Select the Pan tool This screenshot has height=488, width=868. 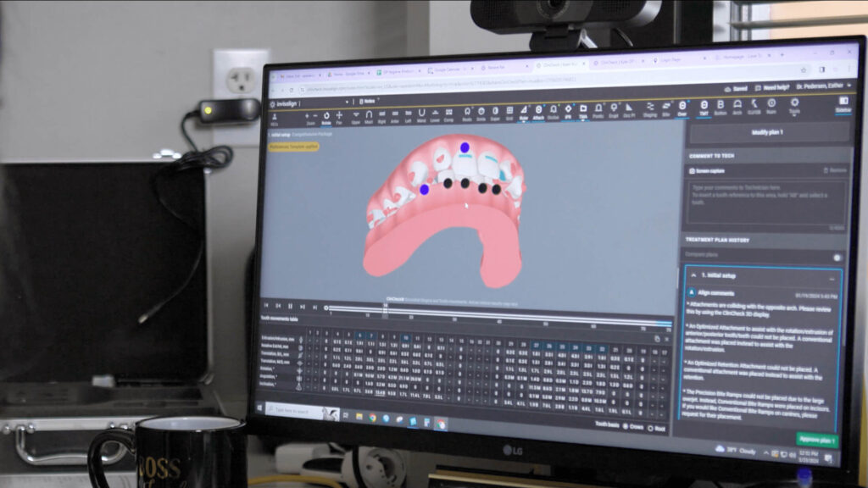[x=339, y=114]
